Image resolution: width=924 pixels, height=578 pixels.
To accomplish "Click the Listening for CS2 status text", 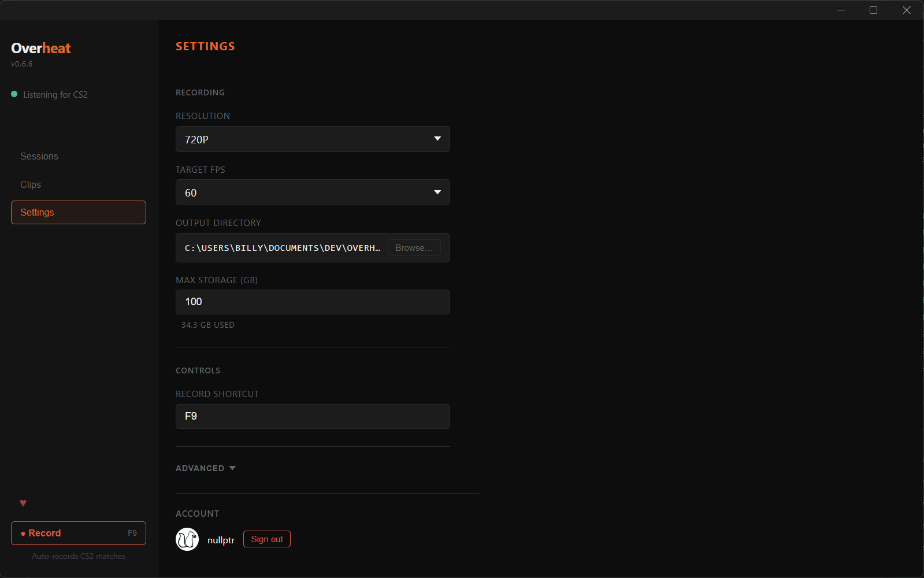I will (55, 95).
